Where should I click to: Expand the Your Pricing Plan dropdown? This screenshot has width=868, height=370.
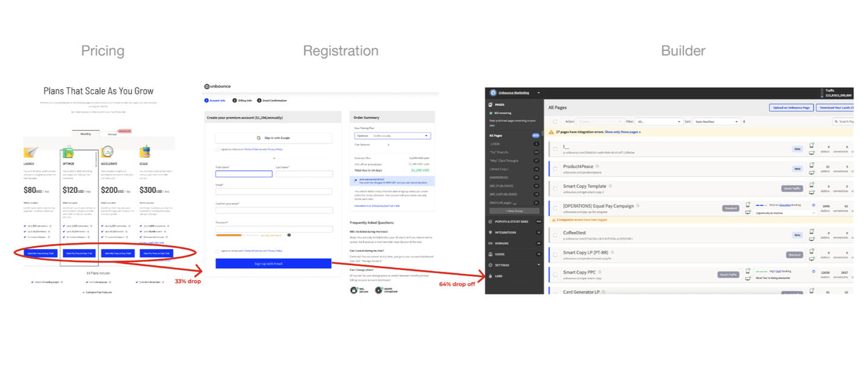(x=392, y=136)
